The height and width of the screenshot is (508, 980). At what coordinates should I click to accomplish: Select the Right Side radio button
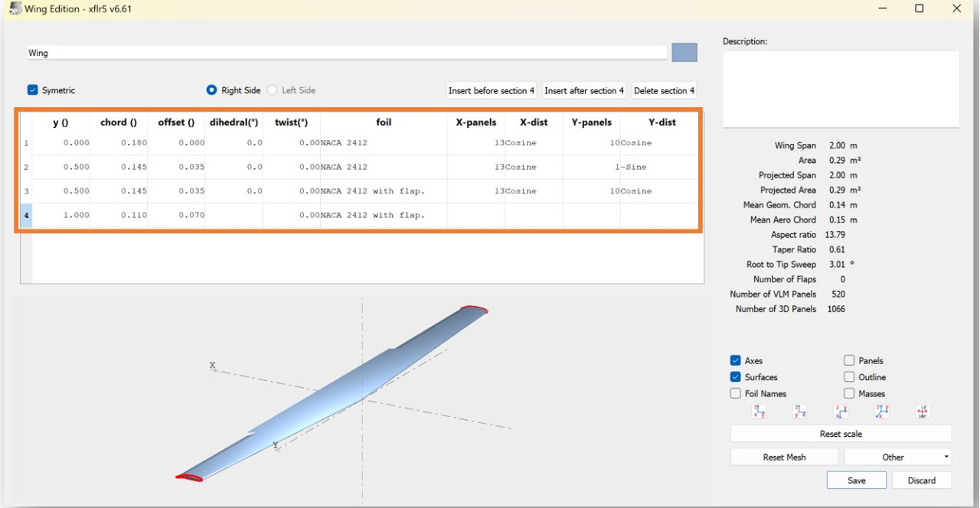[212, 90]
